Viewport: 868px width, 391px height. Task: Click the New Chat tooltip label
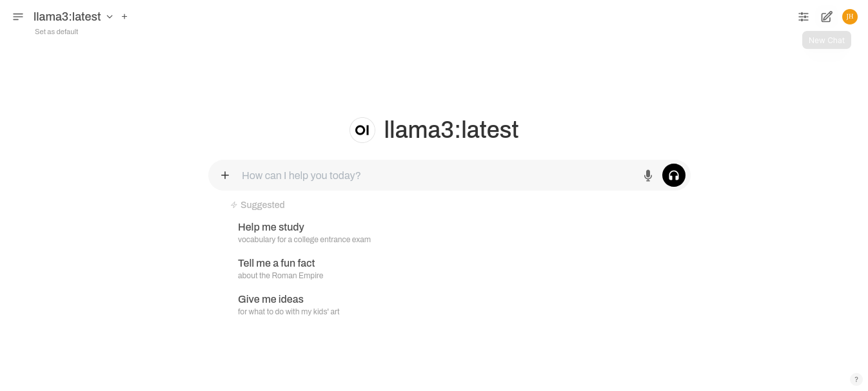tap(826, 40)
